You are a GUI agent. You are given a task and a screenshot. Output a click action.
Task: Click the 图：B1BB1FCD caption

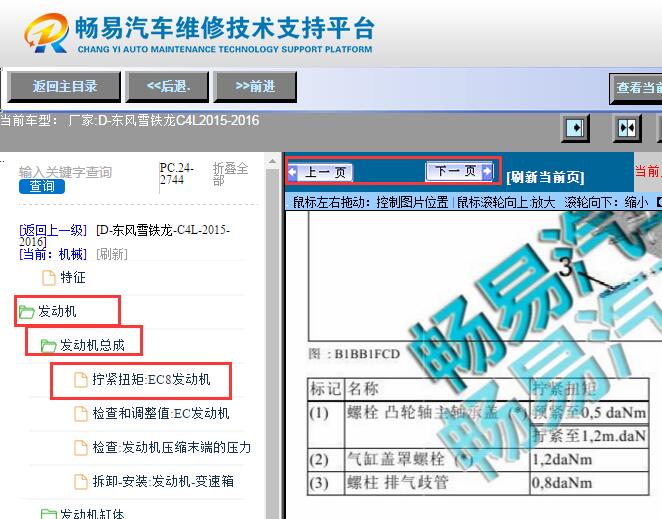[x=354, y=354]
